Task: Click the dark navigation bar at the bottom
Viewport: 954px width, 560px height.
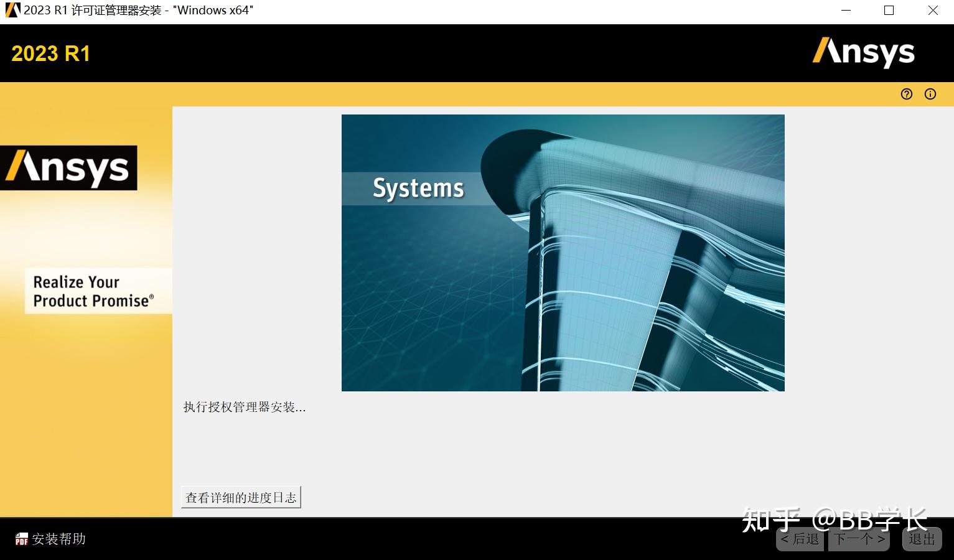Action: pos(436,539)
